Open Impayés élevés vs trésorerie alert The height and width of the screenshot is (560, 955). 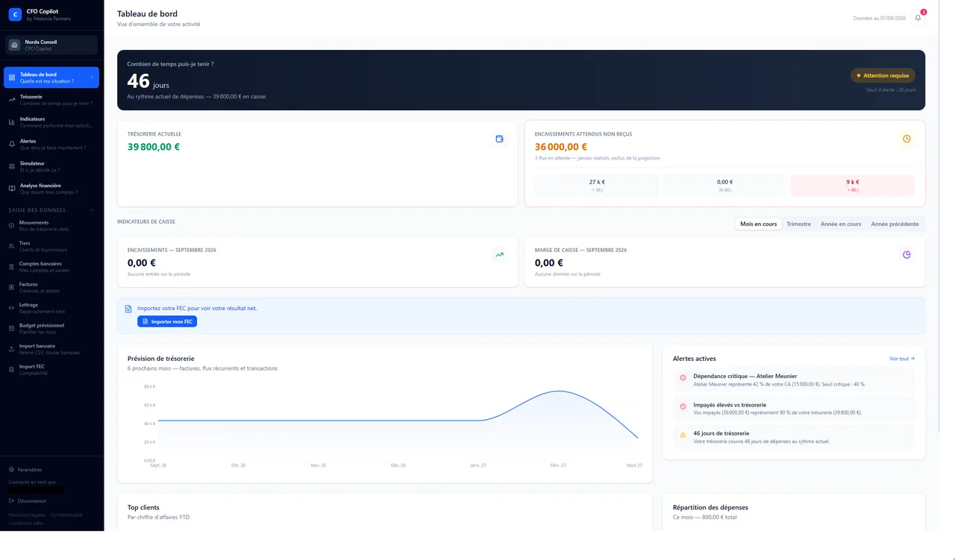point(794,409)
